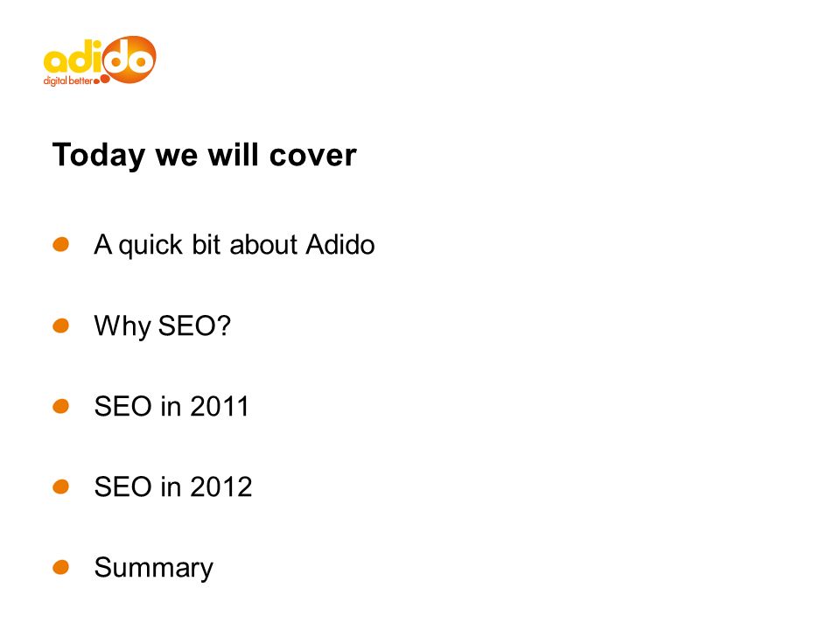This screenshot has height=630, width=840.
Task: Click the word 'Today' in the heading
Action: coord(99,156)
